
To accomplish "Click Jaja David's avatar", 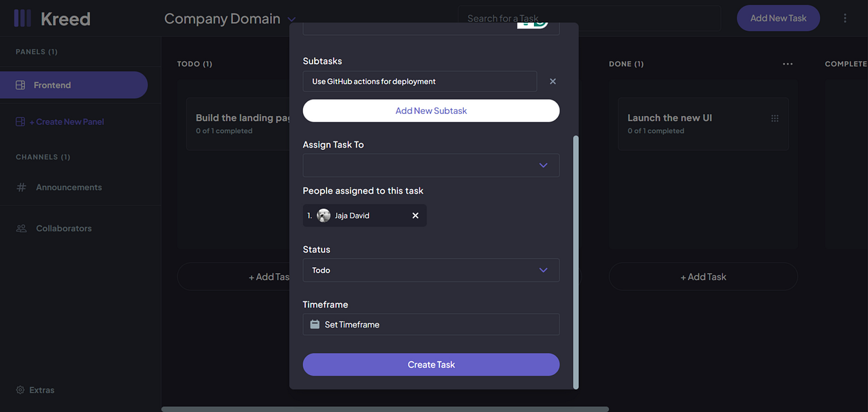I will 324,216.
